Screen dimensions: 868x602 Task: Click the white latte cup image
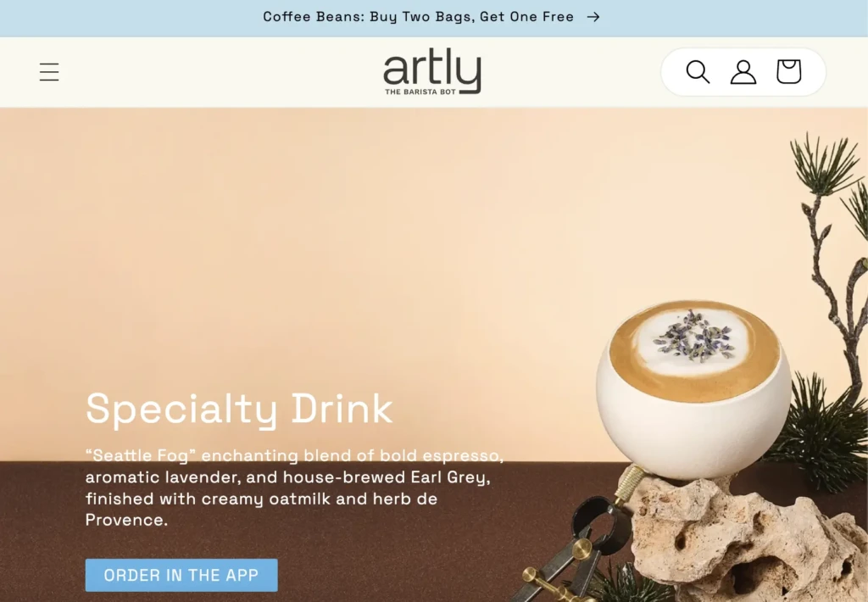pos(694,389)
